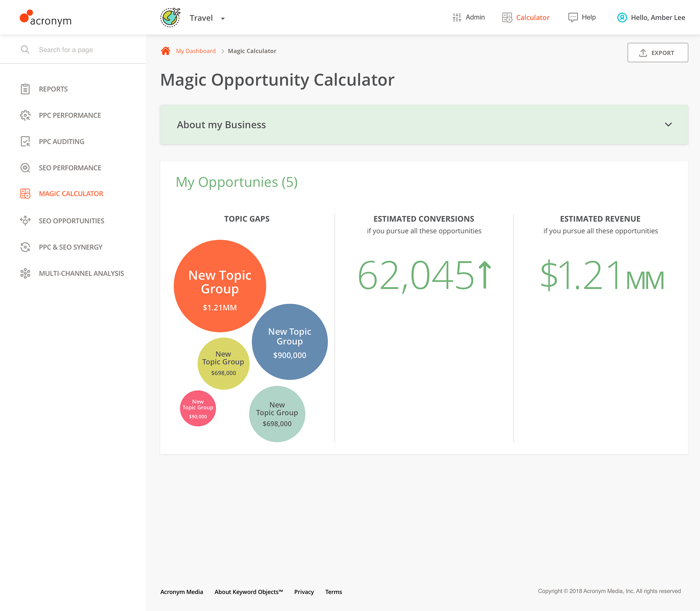Viewport: 700px width, 611px height.
Task: Go to SEO Opportunities in sidebar
Action: (x=71, y=221)
